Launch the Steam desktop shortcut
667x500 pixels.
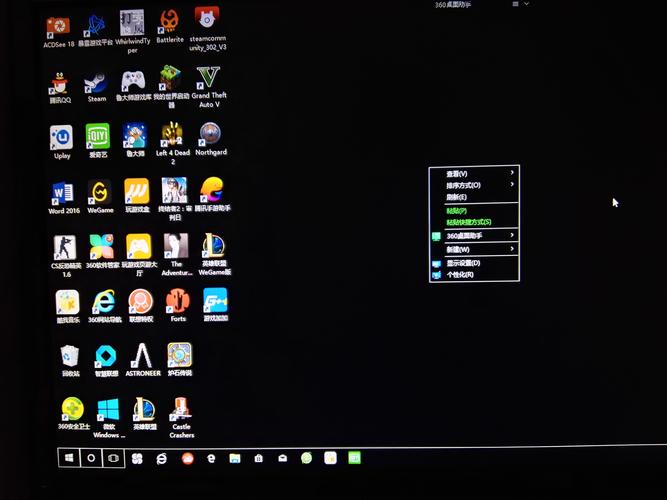click(97, 88)
